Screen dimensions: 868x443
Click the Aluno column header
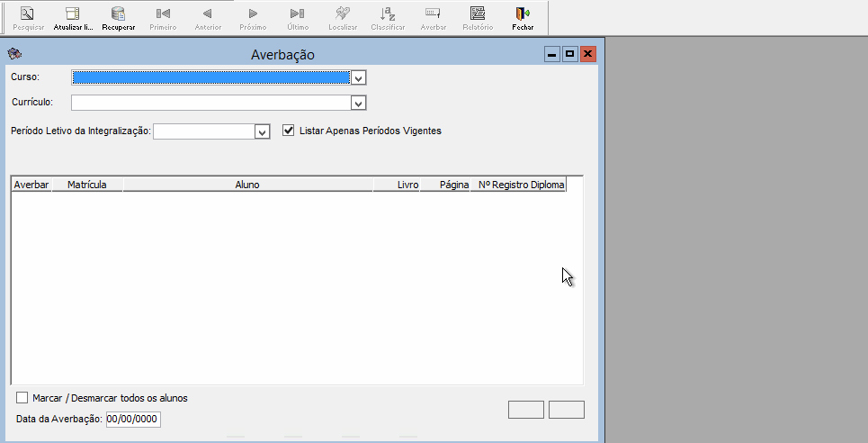point(247,185)
